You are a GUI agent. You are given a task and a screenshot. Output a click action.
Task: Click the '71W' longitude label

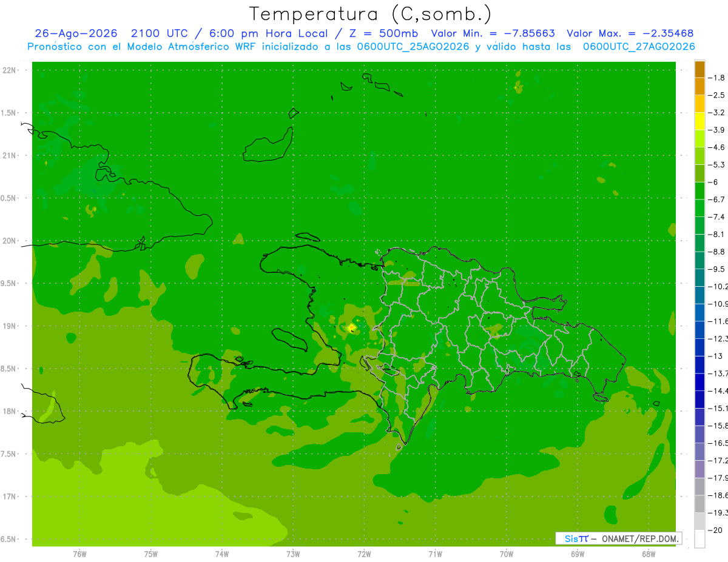coord(435,554)
